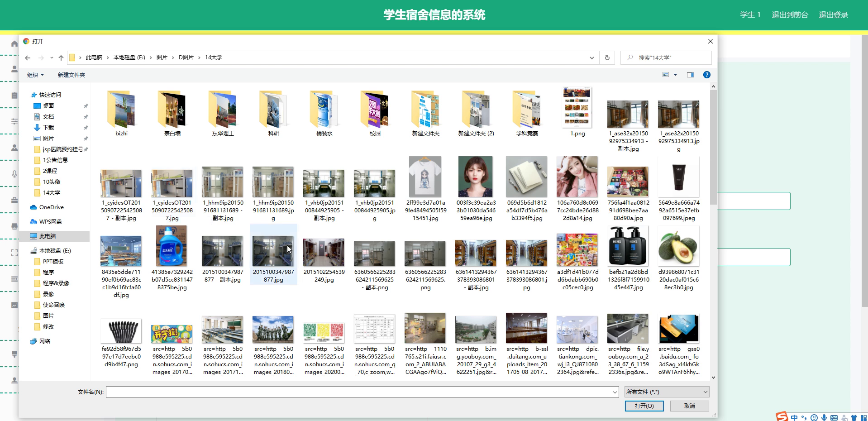Click the file list vertical scrollbar
Image resolution: width=868 pixels, height=421 pixels.
coord(713,147)
